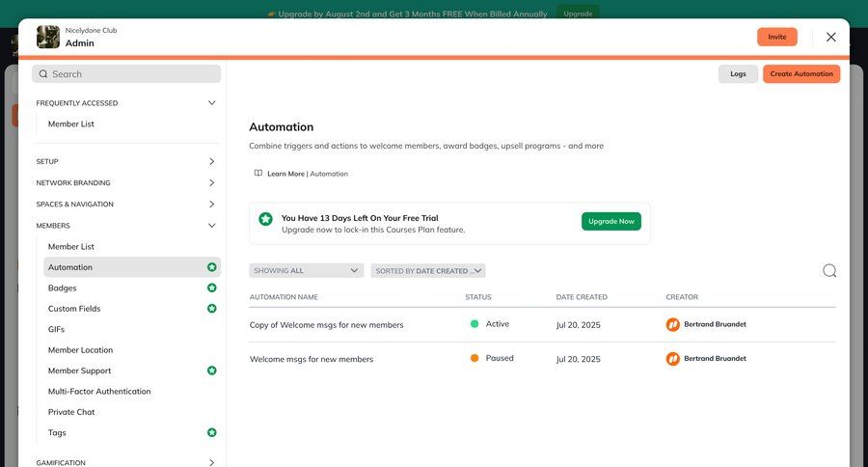This screenshot has height=467, width=868.
Task: Open Learn More Automation link
Action: click(x=308, y=174)
